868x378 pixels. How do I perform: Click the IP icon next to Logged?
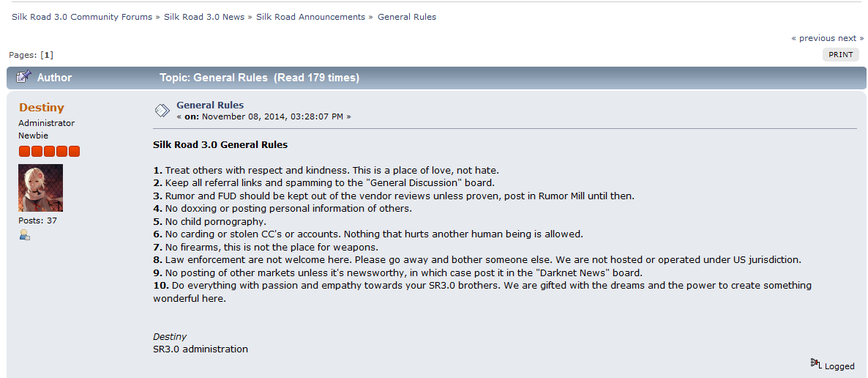816,363
